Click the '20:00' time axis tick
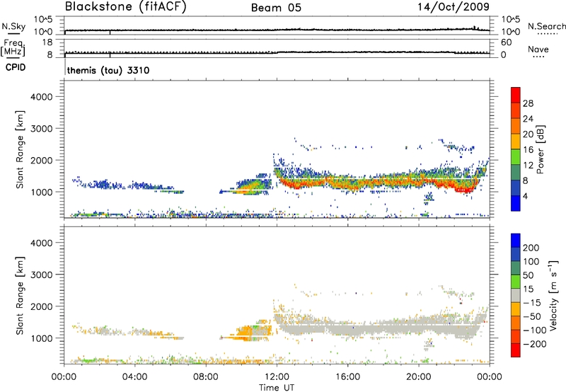Screen dimensions: 566x392 [x=418, y=377]
